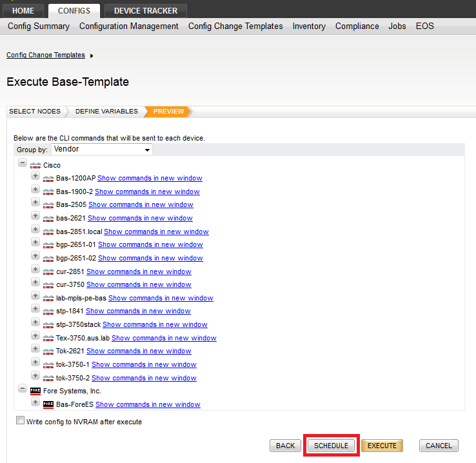
Task: Expand the Bas-1200AP node
Action: coord(35,175)
